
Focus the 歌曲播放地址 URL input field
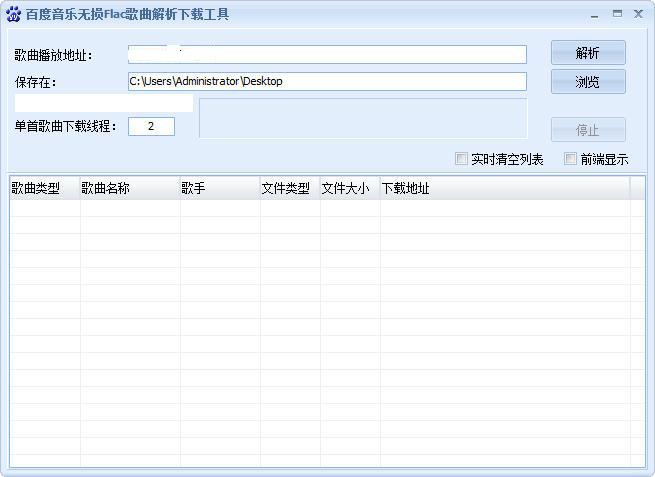tap(327, 55)
